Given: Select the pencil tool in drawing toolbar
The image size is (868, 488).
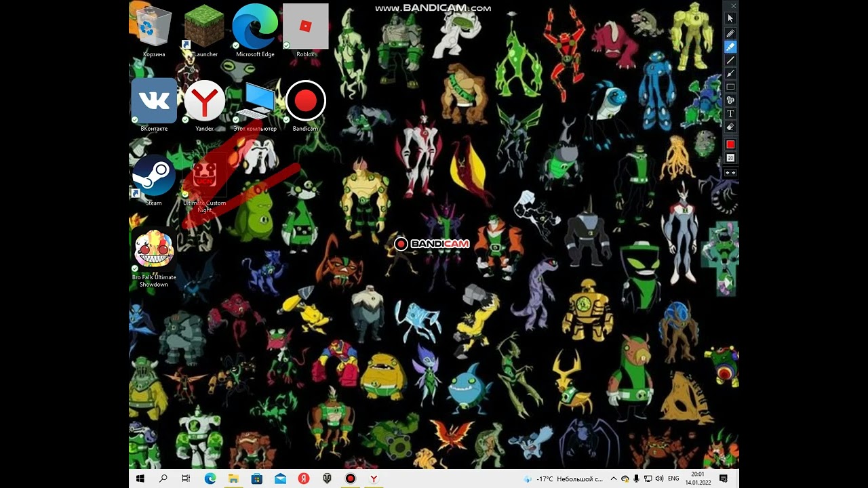Looking at the screenshot, I should tap(730, 33).
